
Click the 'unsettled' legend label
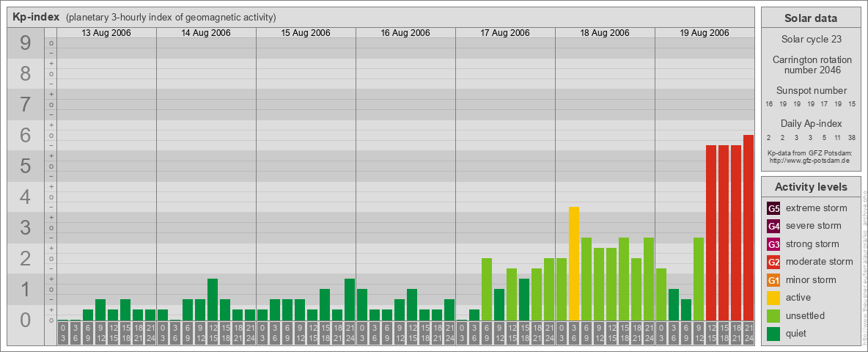(x=806, y=315)
